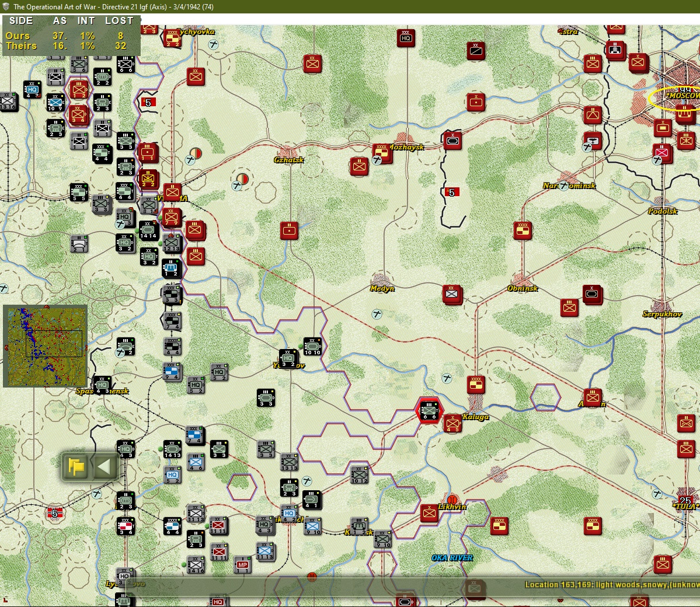This screenshot has width=700, height=607.
Task: Select Soviet artillery unit south of Gzhatsk
Action: tap(290, 231)
